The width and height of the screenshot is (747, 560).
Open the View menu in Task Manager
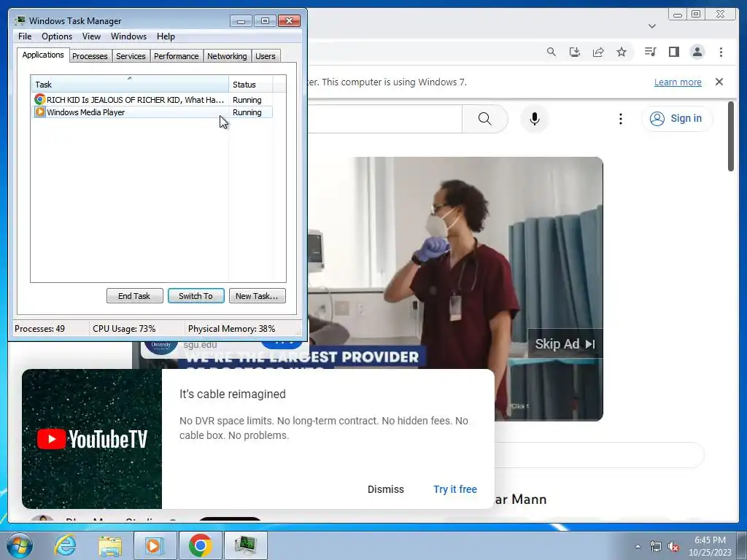pos(91,36)
